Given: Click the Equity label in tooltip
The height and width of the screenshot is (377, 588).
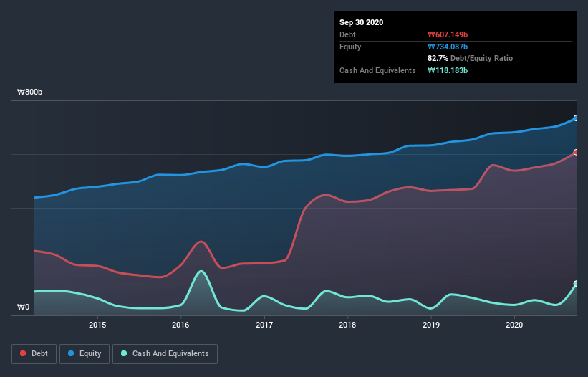Looking at the screenshot, I should pos(350,47).
